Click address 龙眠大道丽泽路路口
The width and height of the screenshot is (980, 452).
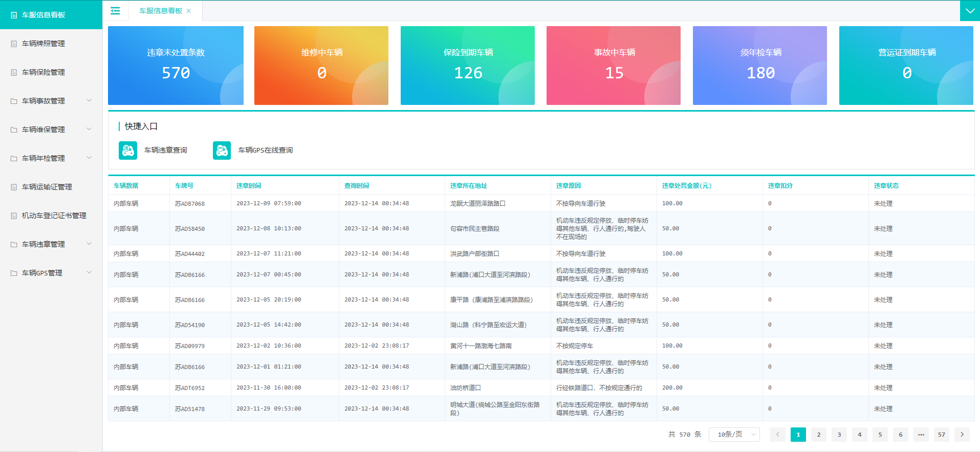[x=478, y=204]
